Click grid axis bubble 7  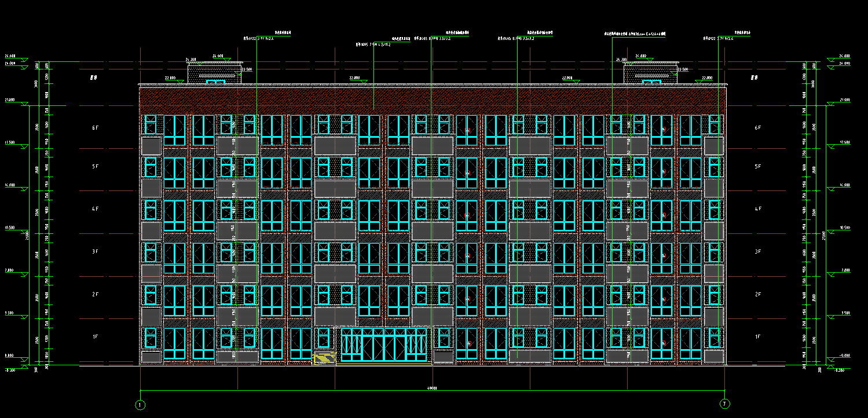(x=724, y=404)
